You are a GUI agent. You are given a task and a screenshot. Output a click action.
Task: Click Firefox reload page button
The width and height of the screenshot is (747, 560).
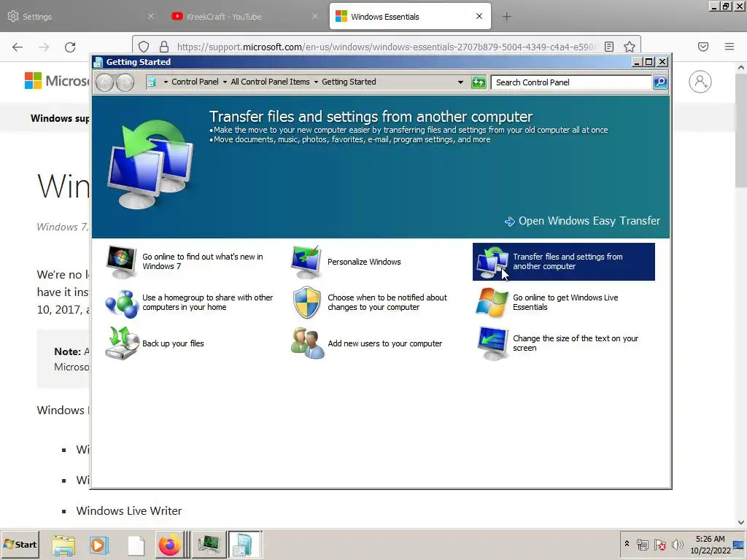click(70, 47)
